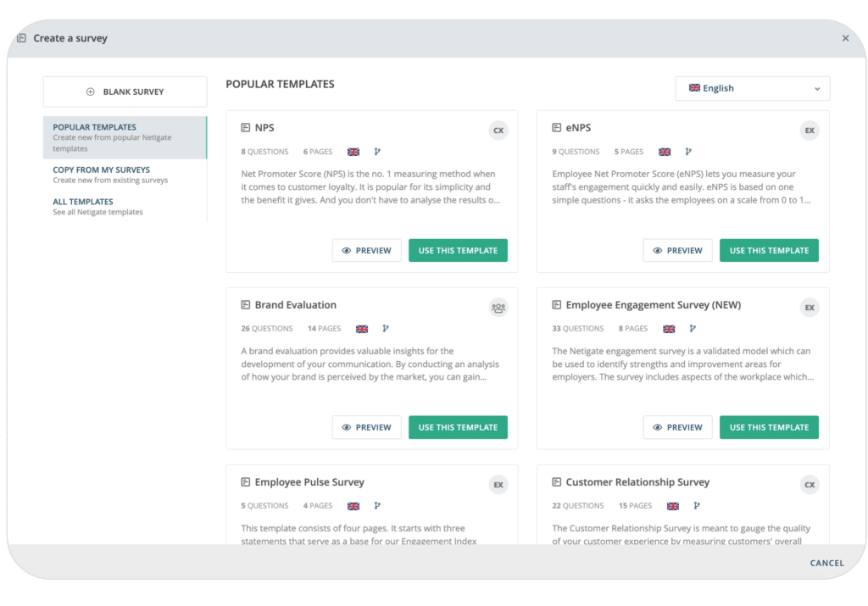
Task: Click the CX badge on Customer Relationship Survey card
Action: pos(810,485)
